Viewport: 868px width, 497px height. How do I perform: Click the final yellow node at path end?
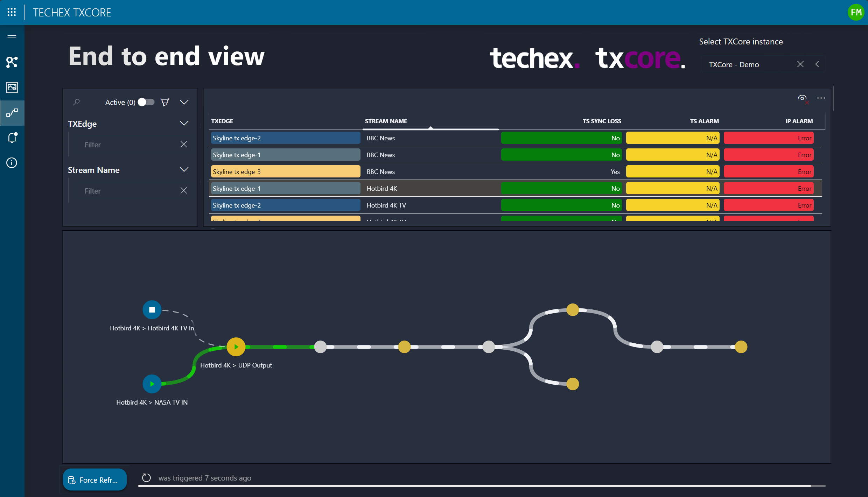(x=741, y=346)
